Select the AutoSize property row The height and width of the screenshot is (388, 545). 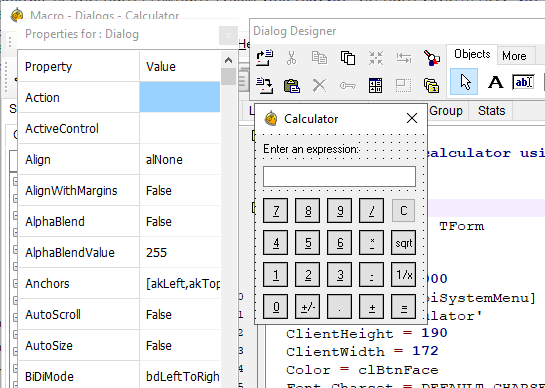[119, 346]
